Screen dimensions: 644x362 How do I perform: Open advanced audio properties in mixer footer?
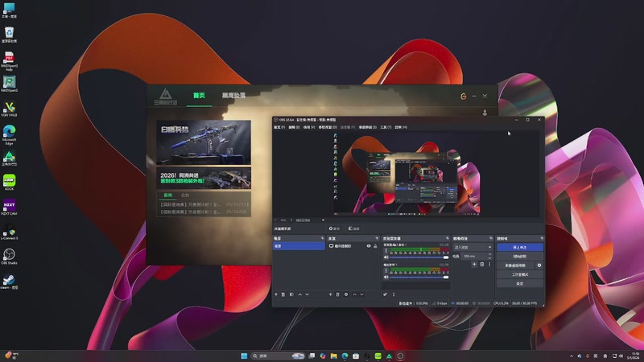(x=386, y=294)
